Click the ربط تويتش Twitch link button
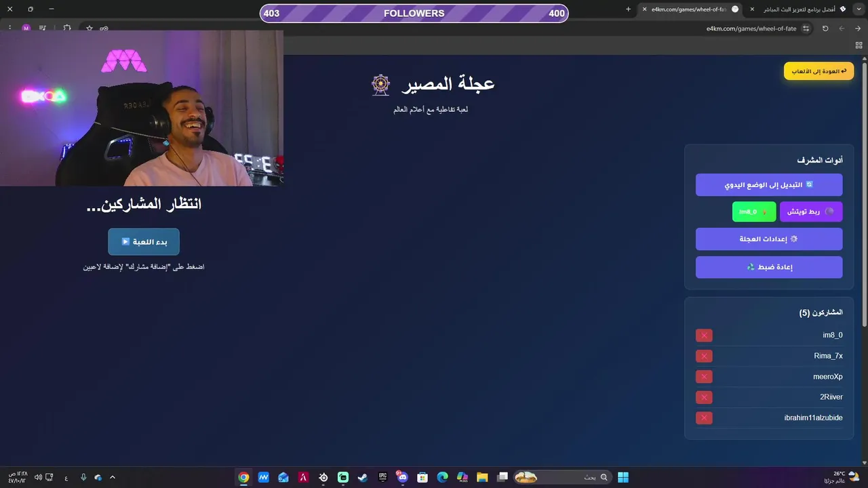The image size is (868, 488). click(x=811, y=211)
